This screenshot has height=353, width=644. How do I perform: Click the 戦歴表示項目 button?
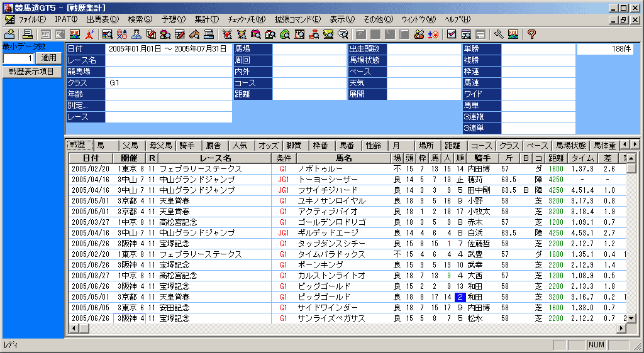pyautogui.click(x=31, y=72)
